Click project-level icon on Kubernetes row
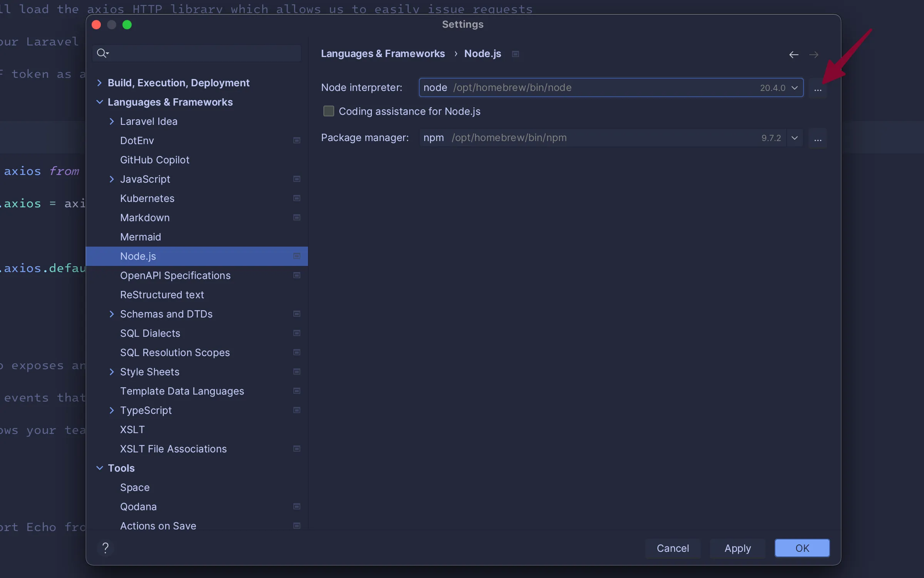This screenshot has height=578, width=924. point(296,198)
